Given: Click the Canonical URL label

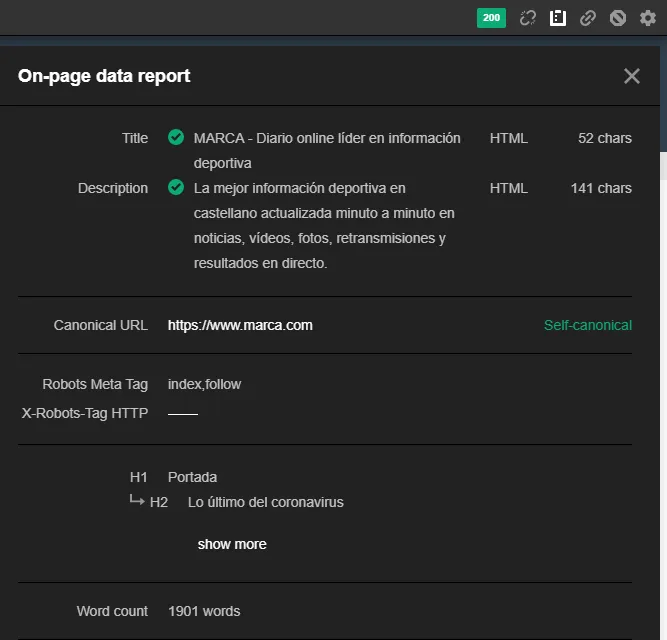Looking at the screenshot, I should [100, 325].
